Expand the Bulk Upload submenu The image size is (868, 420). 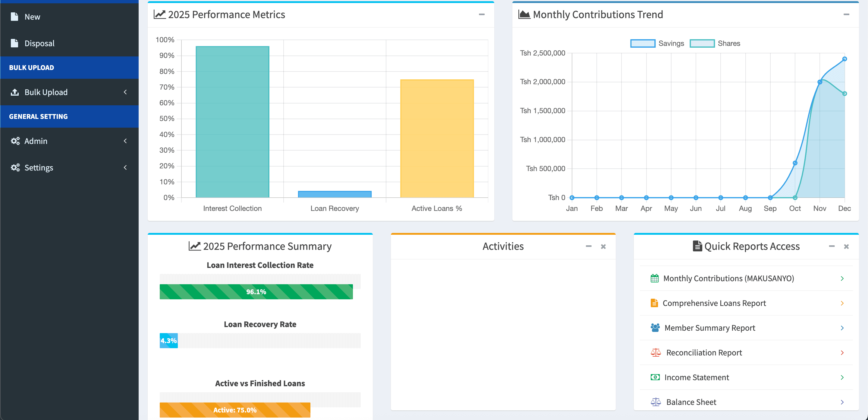click(x=125, y=92)
